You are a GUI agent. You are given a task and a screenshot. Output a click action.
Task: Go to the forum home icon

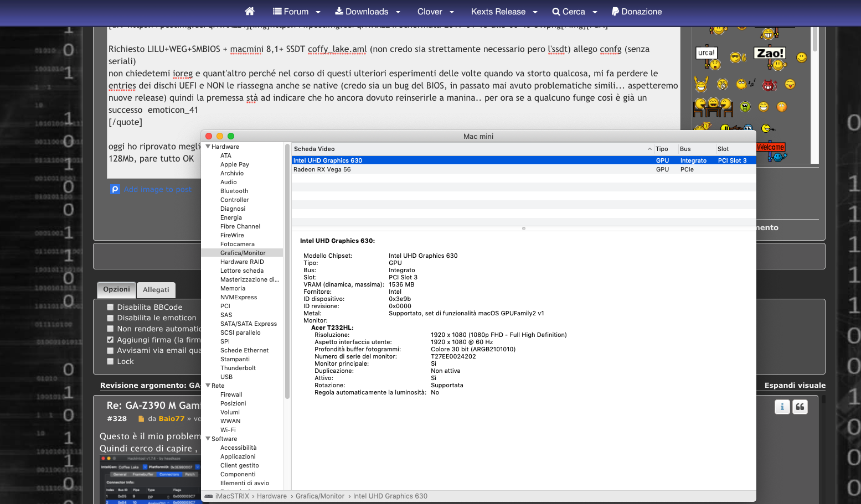pos(250,11)
